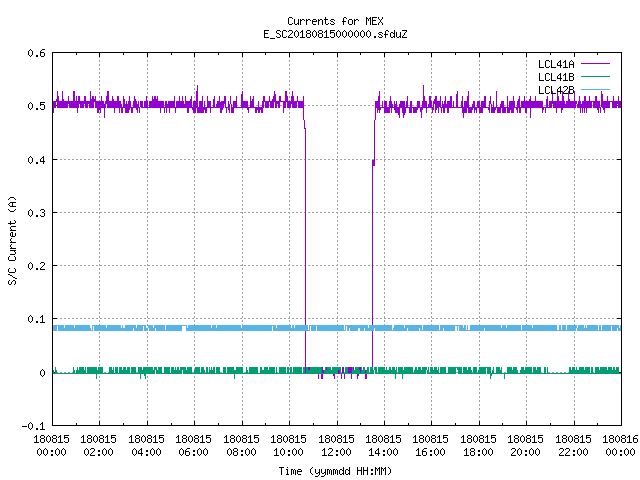Click the -0.1 y-axis tick label
Viewport: 640px width, 480px height.
[x=33, y=426]
